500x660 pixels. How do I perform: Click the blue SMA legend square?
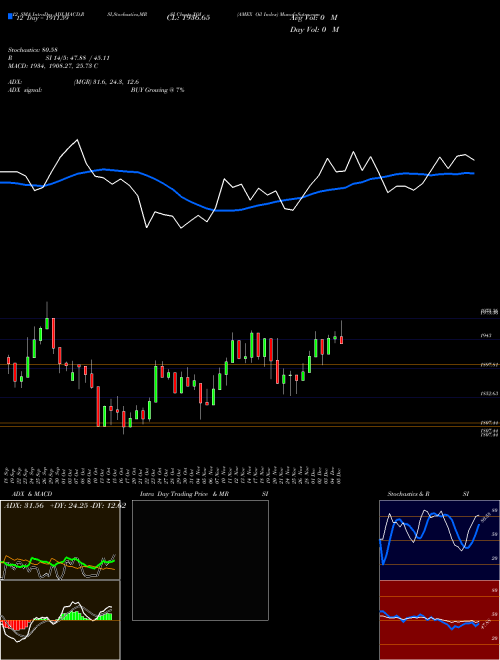tap(10, 16)
